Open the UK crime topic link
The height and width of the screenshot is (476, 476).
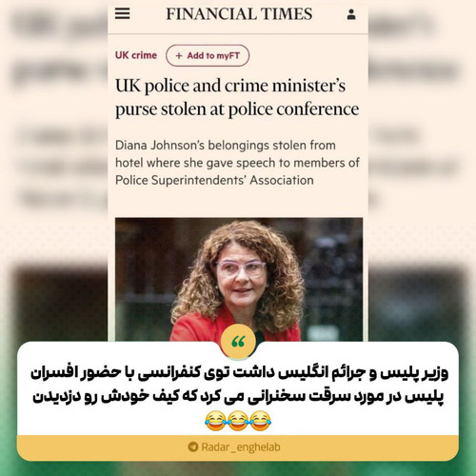pyautogui.click(x=136, y=55)
